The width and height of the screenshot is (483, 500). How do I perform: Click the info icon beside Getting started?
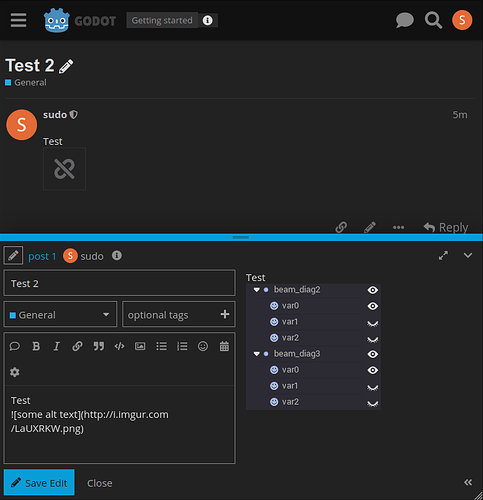[207, 20]
